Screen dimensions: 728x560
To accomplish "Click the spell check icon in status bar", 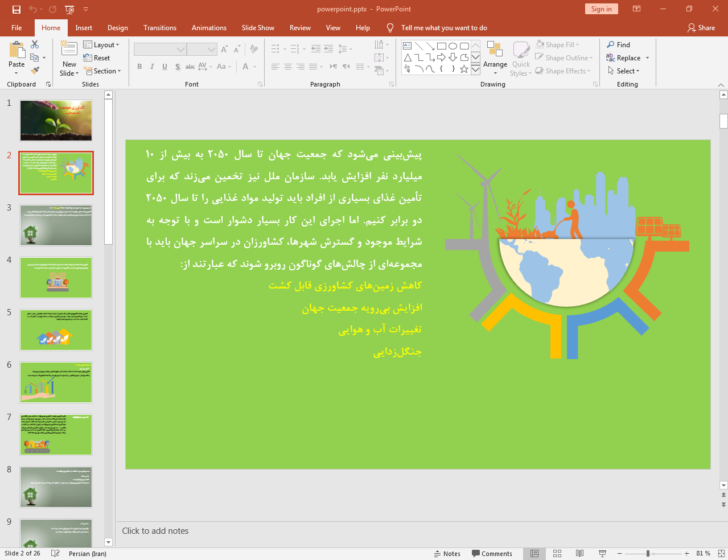I will tap(55, 553).
